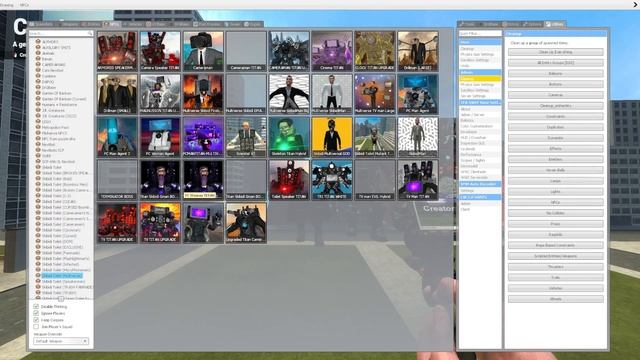Select the Metropolice Pack tree category
This screenshot has width=640, height=360.
tap(55, 127)
